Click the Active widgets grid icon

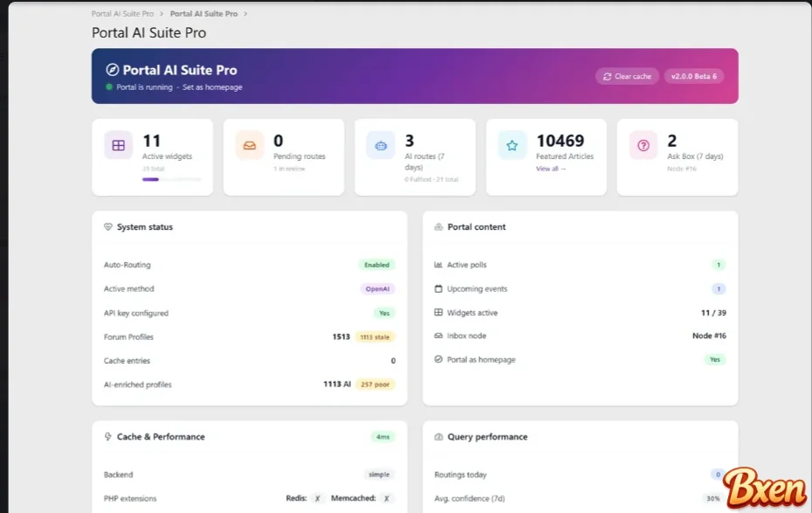(119, 145)
